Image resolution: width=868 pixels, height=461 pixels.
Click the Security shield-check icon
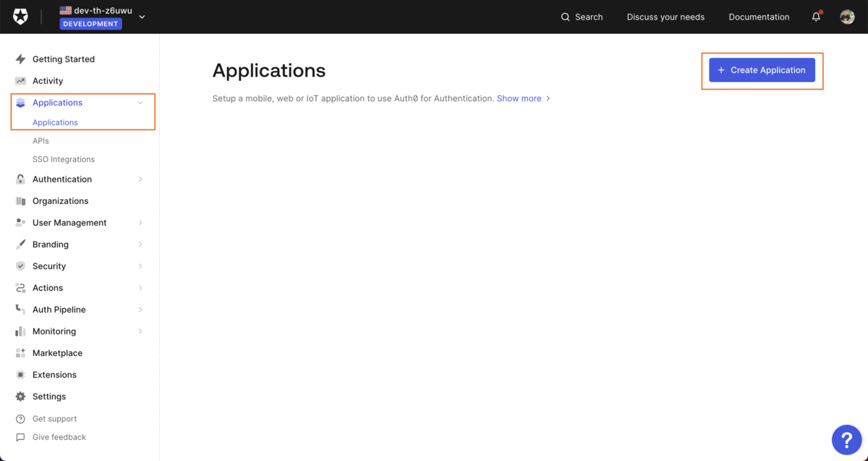pyautogui.click(x=20, y=266)
